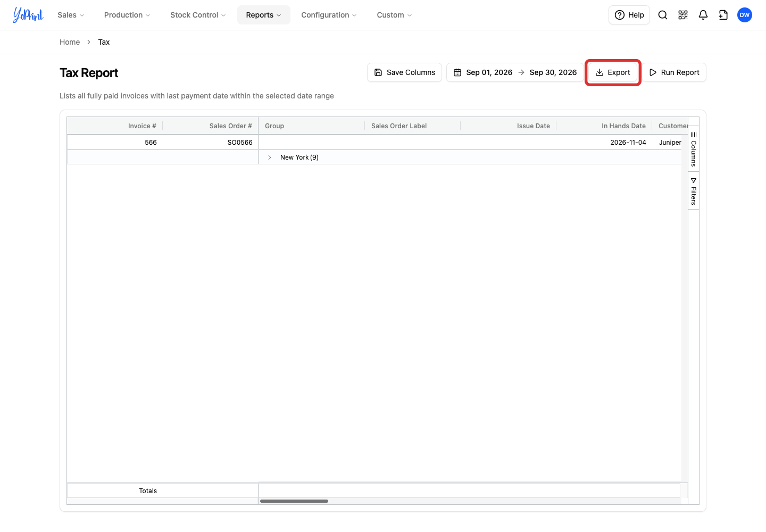766x532 pixels.
Task: Open the Filters side panel
Action: [694, 191]
